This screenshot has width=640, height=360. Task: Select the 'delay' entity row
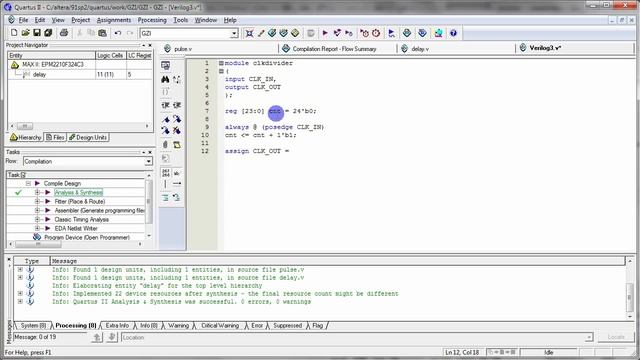pos(80,75)
